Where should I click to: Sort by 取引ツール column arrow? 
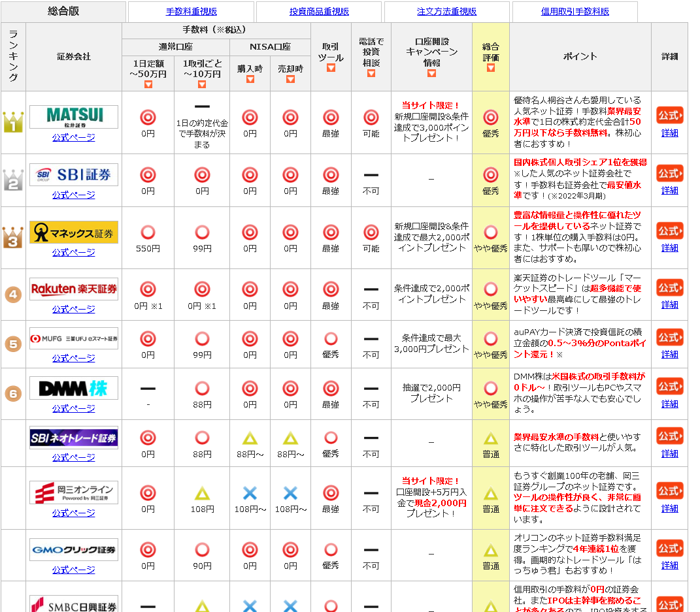[331, 68]
